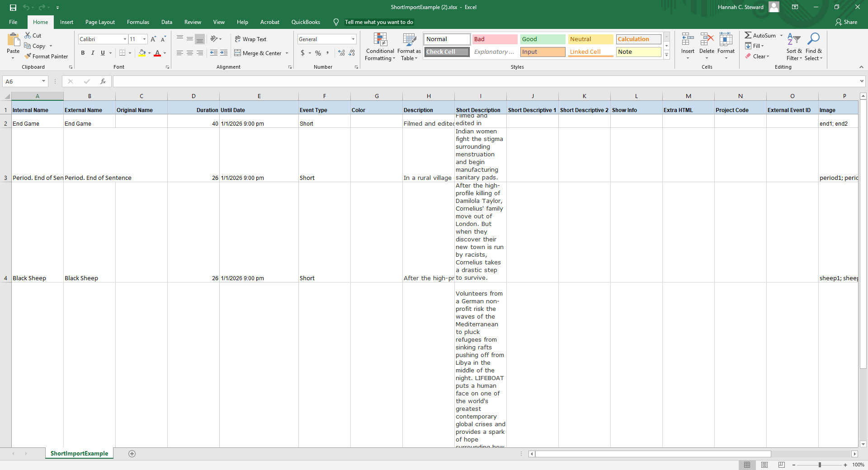
Task: Click the Align Left icon
Action: point(179,53)
